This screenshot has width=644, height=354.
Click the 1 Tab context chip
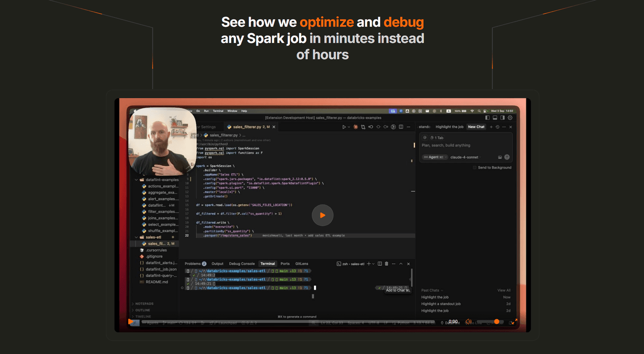[437, 138]
